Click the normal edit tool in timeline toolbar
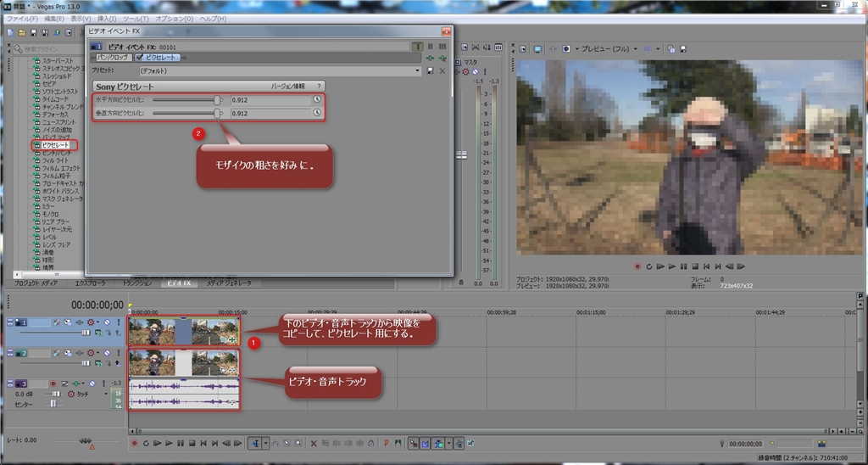Image resolution: width=868 pixels, height=465 pixels. pyautogui.click(x=255, y=444)
